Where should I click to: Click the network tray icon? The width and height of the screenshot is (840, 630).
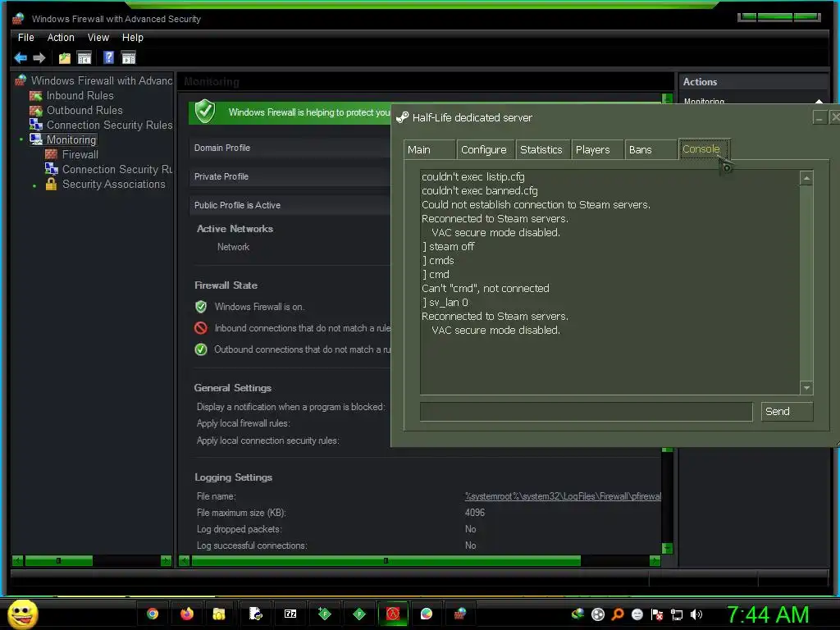(677, 615)
